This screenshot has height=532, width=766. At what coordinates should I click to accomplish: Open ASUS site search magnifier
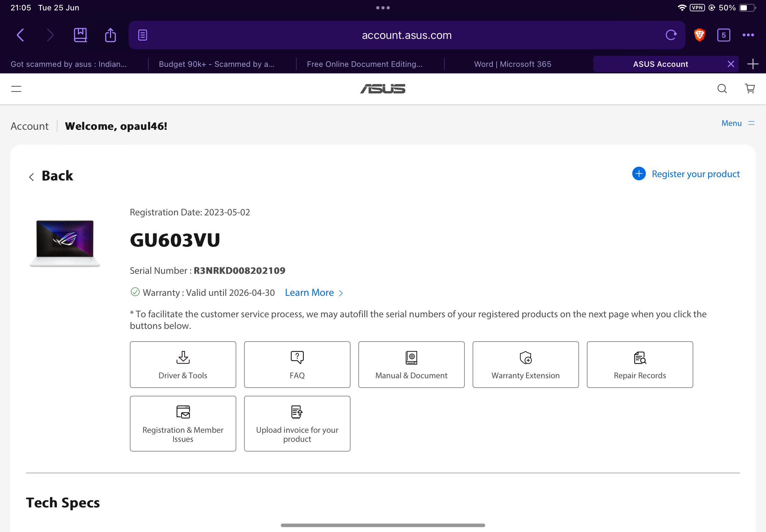click(722, 89)
